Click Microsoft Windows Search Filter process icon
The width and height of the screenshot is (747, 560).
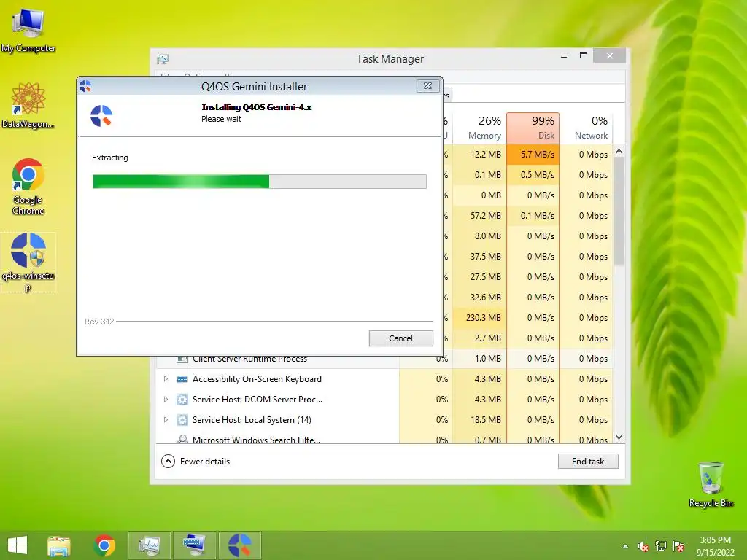point(182,439)
